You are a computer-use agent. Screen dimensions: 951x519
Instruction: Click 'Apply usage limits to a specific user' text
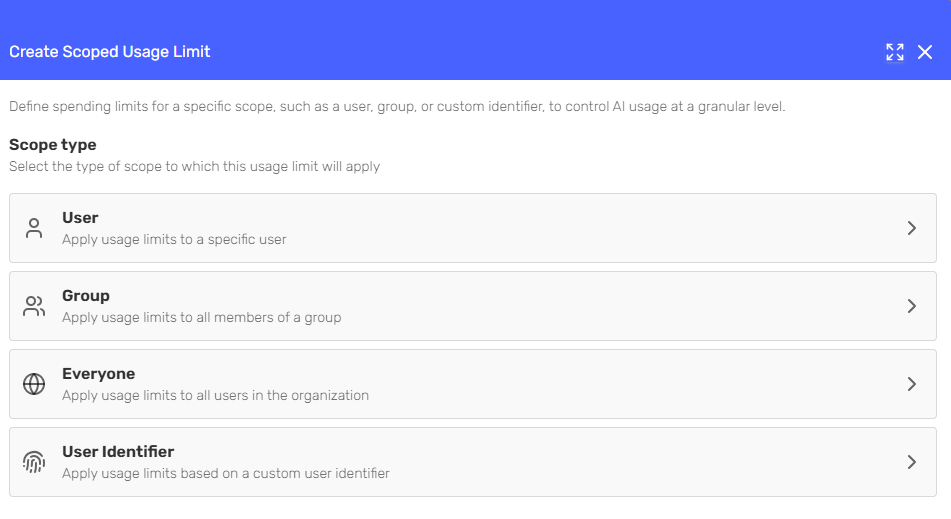pos(174,239)
